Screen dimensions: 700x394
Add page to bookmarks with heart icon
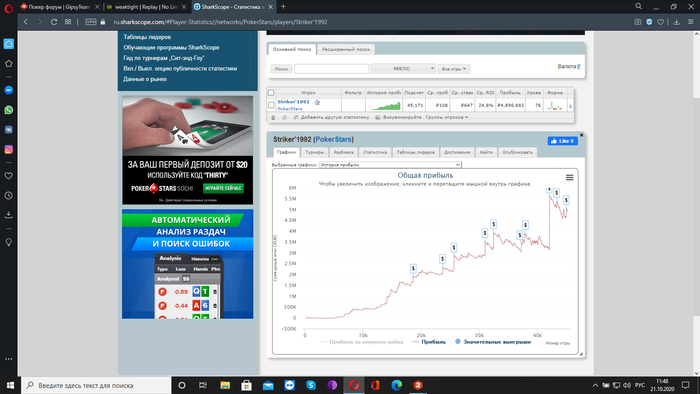661,22
